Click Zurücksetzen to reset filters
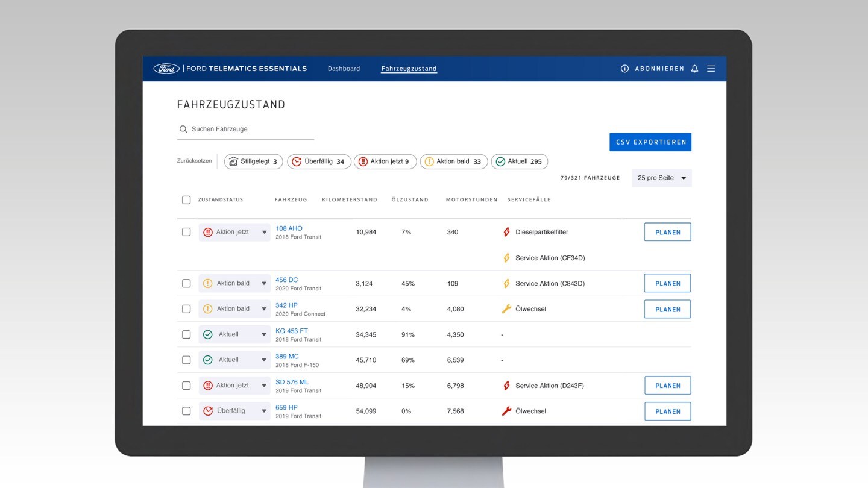Screen dimensions: 868x488 click(x=194, y=161)
